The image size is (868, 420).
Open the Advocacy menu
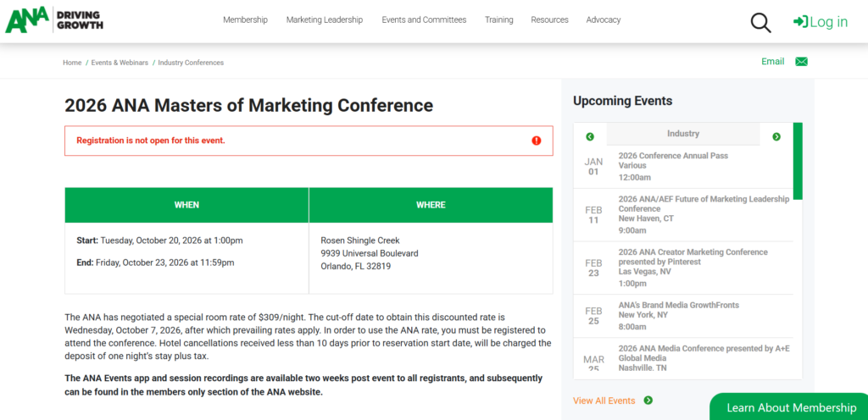pos(604,19)
